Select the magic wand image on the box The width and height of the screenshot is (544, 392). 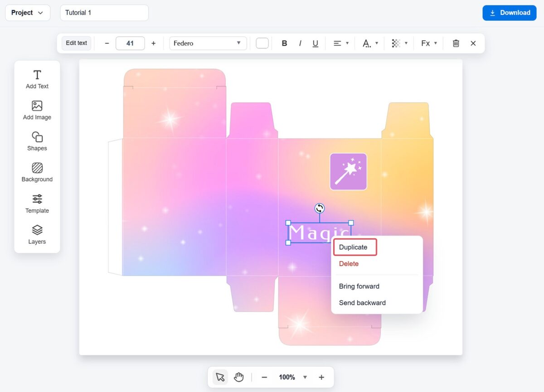point(348,171)
